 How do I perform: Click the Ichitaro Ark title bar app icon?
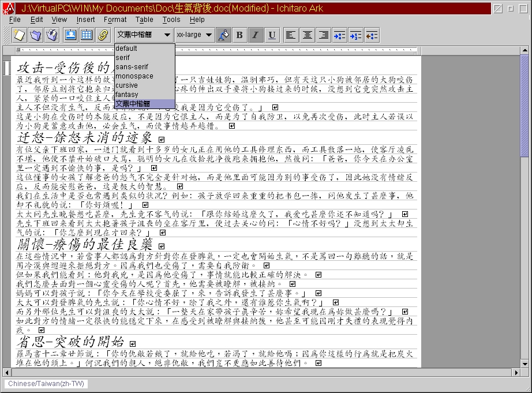9,8
